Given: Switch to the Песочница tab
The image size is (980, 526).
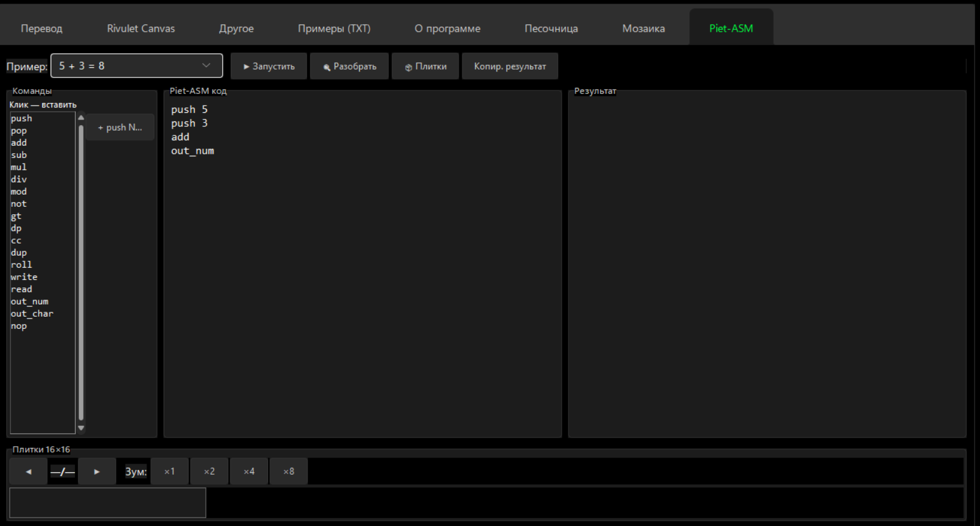Looking at the screenshot, I should click(x=551, y=29).
